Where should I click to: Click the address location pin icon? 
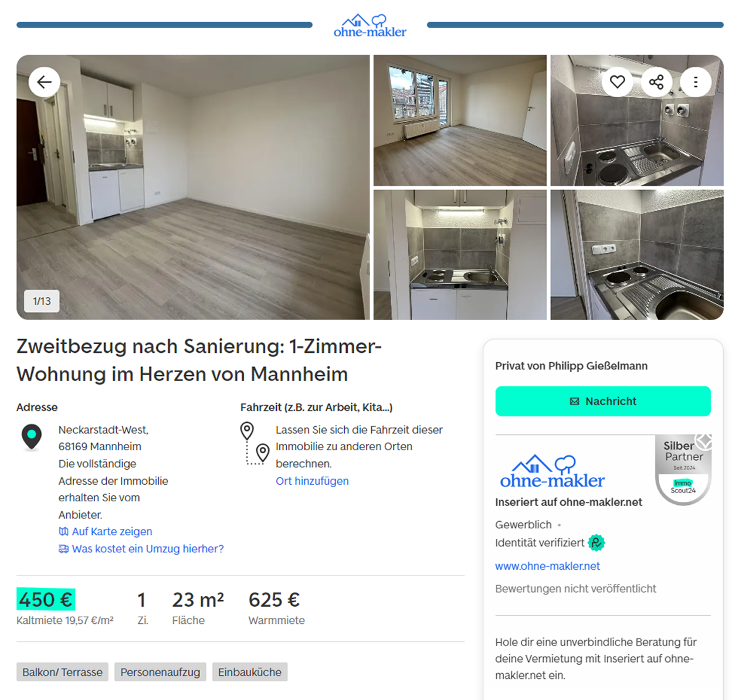pyautogui.click(x=32, y=437)
